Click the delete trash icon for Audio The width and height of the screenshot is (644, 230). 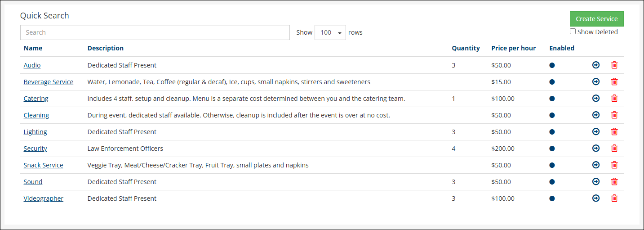tap(614, 65)
